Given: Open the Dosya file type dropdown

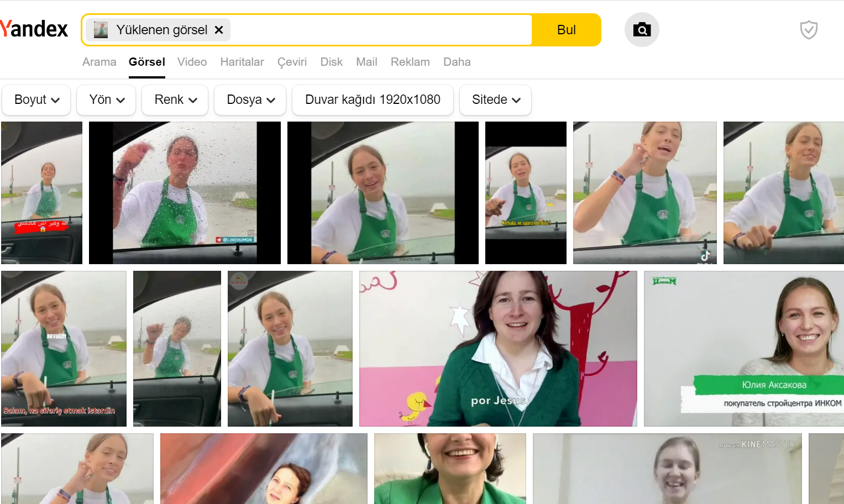Looking at the screenshot, I should pyautogui.click(x=250, y=99).
